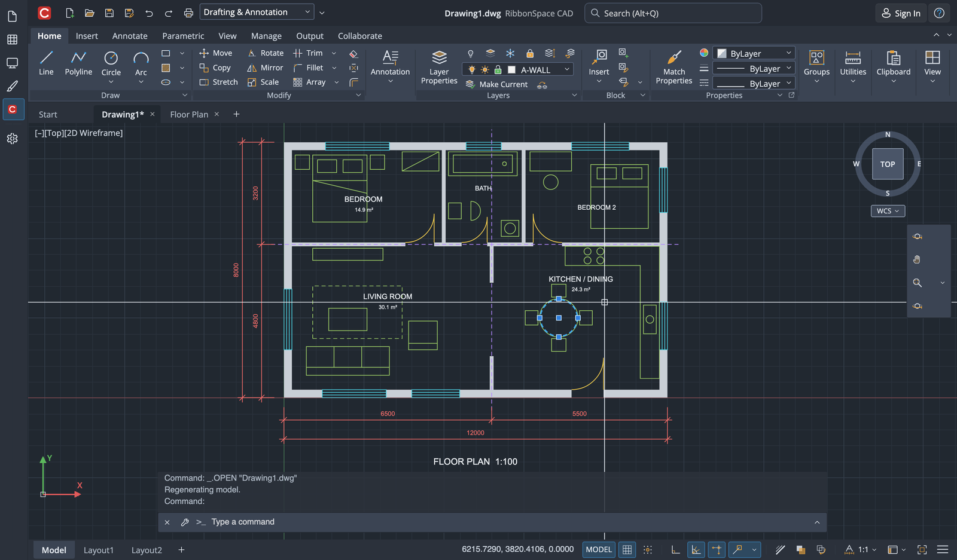Viewport: 957px width, 560px height.
Task: Open the annotation scale 1:1 dropdown
Action: pyautogui.click(x=861, y=550)
